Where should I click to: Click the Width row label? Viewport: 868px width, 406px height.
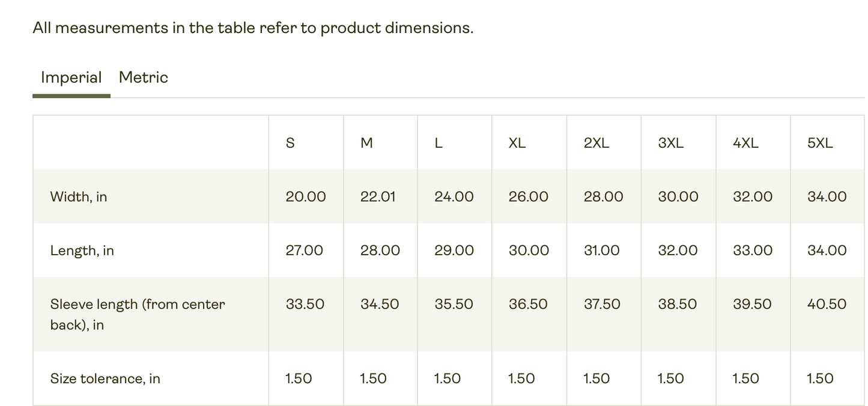tap(79, 197)
